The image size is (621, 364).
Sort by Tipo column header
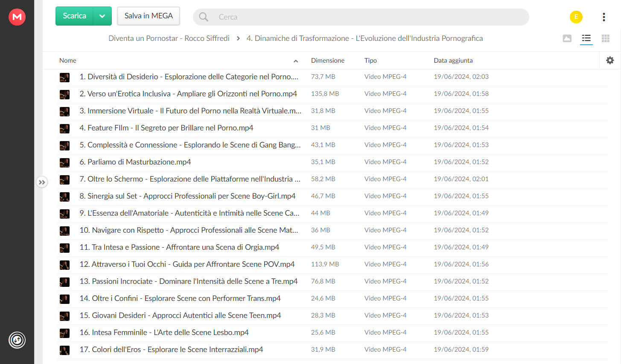click(370, 61)
